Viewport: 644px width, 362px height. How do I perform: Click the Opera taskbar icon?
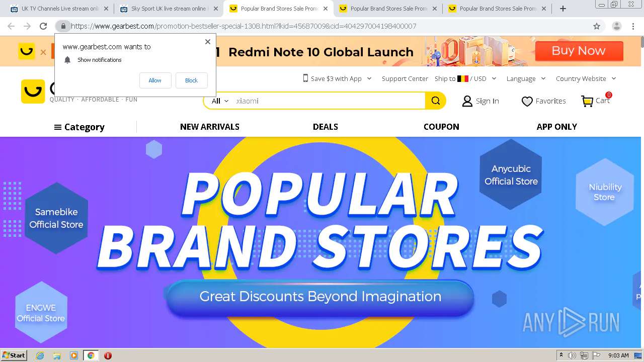108,355
